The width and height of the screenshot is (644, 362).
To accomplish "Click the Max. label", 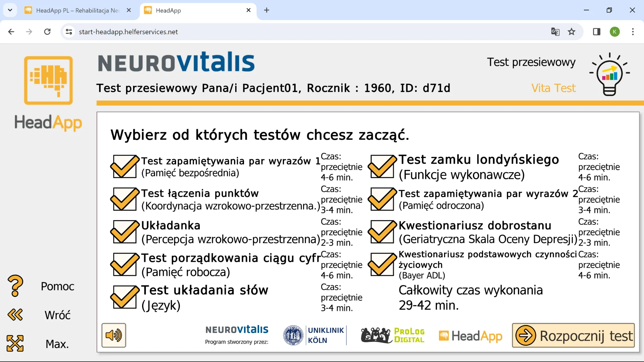I will tap(57, 344).
